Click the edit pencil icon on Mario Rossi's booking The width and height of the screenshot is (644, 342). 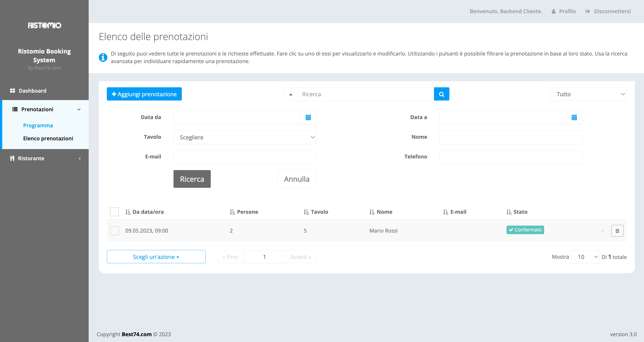[603, 231]
